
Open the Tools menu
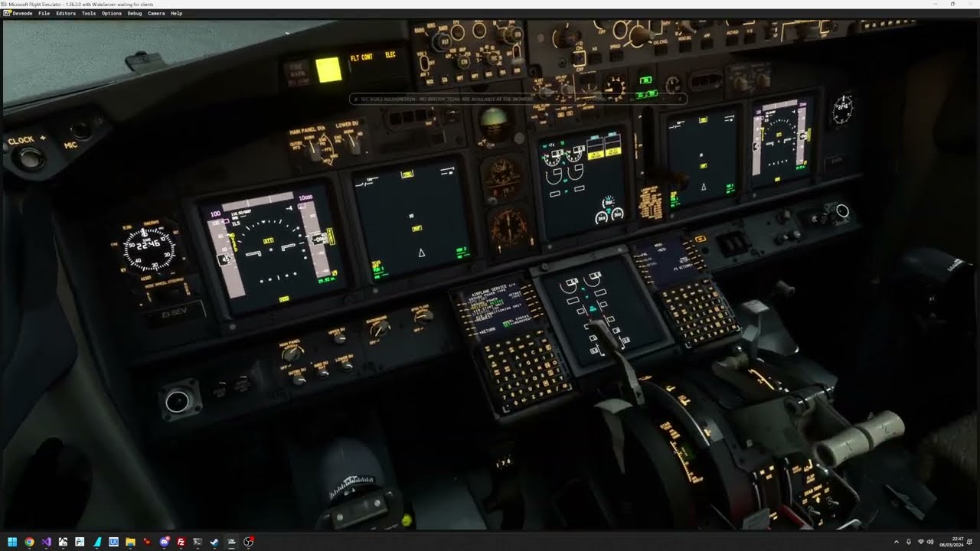pyautogui.click(x=89, y=13)
